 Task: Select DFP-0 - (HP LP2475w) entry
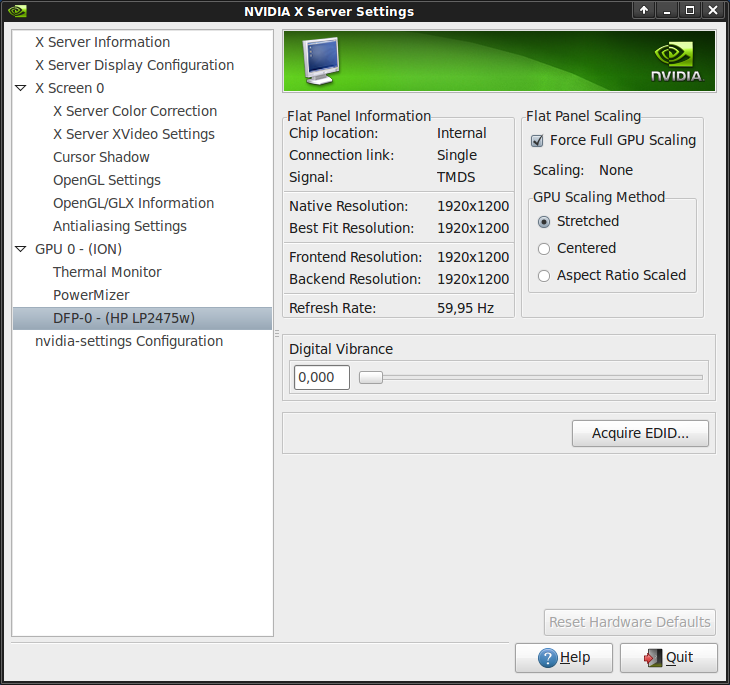pos(142,318)
